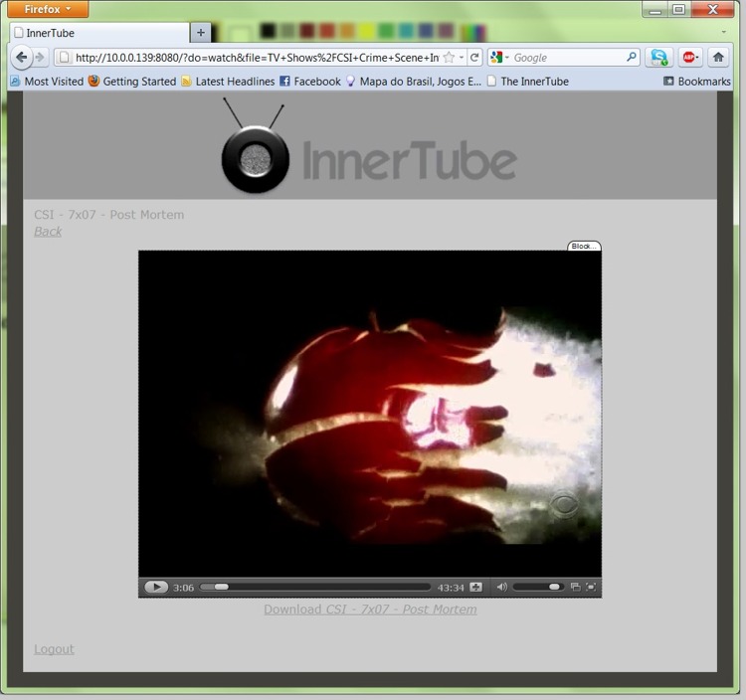Viewport: 746px width, 700px height.
Task: Bookmark this page with star icon
Action: coord(449,58)
